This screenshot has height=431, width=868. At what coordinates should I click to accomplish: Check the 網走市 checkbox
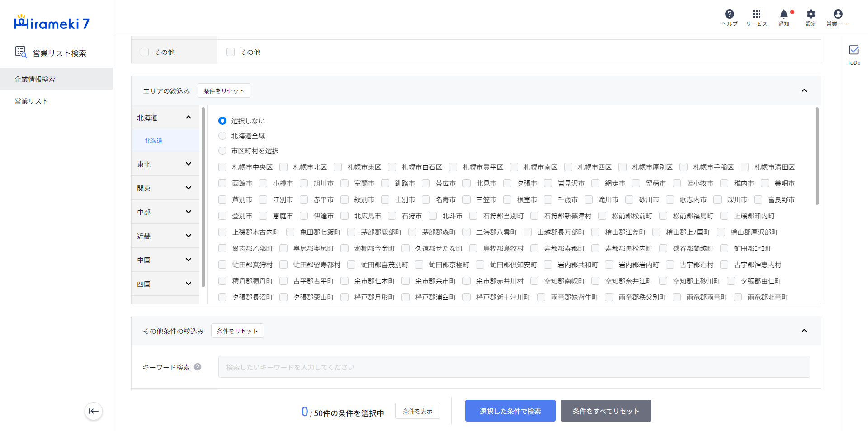[x=595, y=183]
